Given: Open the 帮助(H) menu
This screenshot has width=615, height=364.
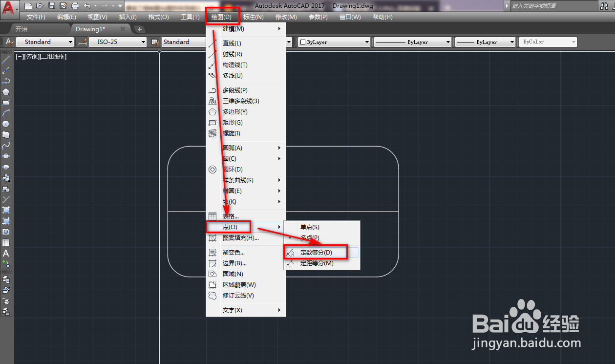Looking at the screenshot, I should click(382, 17).
